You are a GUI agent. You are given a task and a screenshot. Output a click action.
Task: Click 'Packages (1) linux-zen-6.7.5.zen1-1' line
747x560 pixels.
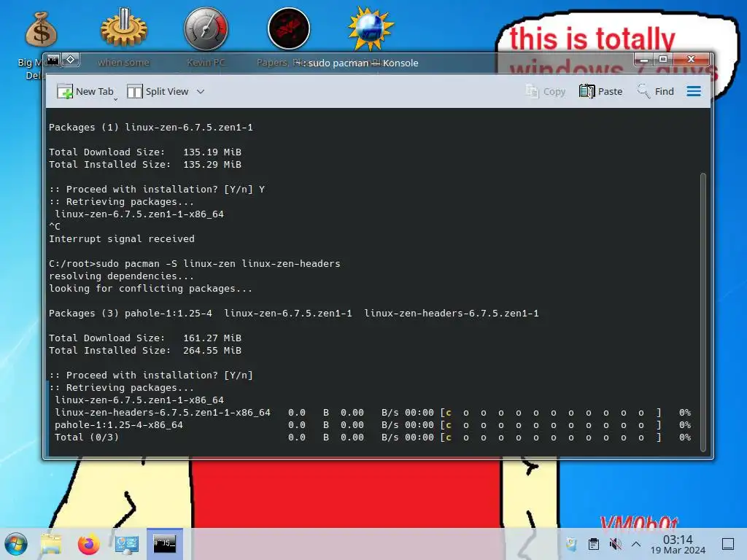tap(150, 127)
